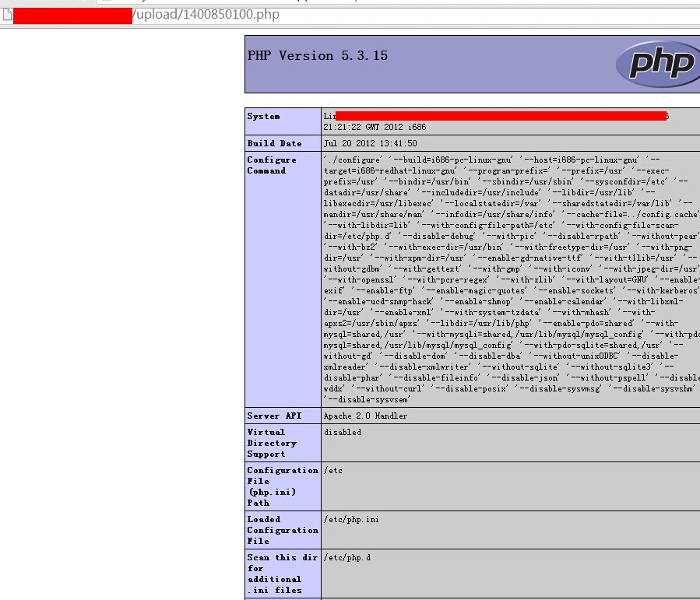Viewport: 700px width, 600px height.
Task: Click the Apache 2.0 Handler value
Action: (x=365, y=416)
